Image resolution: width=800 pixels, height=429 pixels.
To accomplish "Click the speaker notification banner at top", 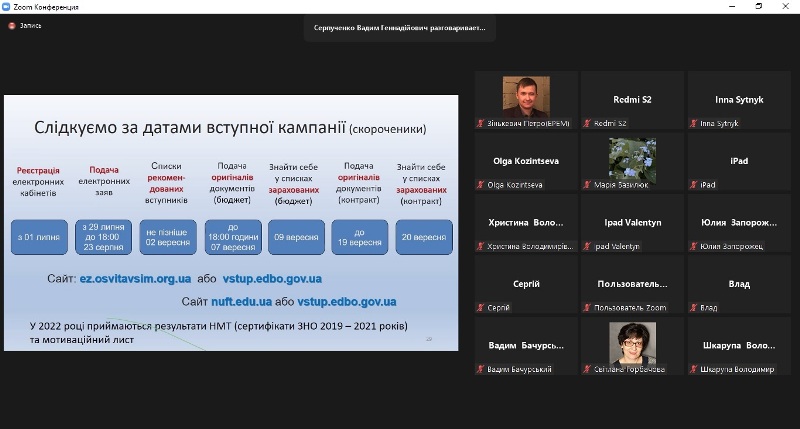I will coord(399,28).
